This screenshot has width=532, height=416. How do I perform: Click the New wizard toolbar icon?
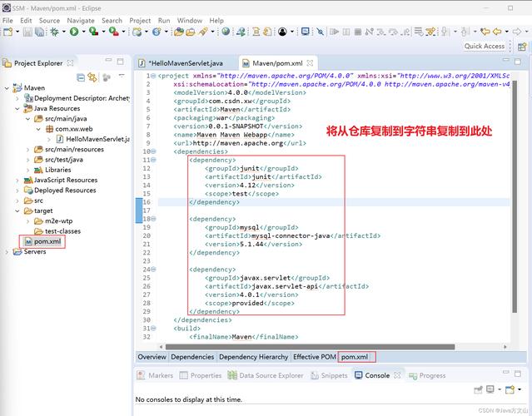(x=7, y=32)
